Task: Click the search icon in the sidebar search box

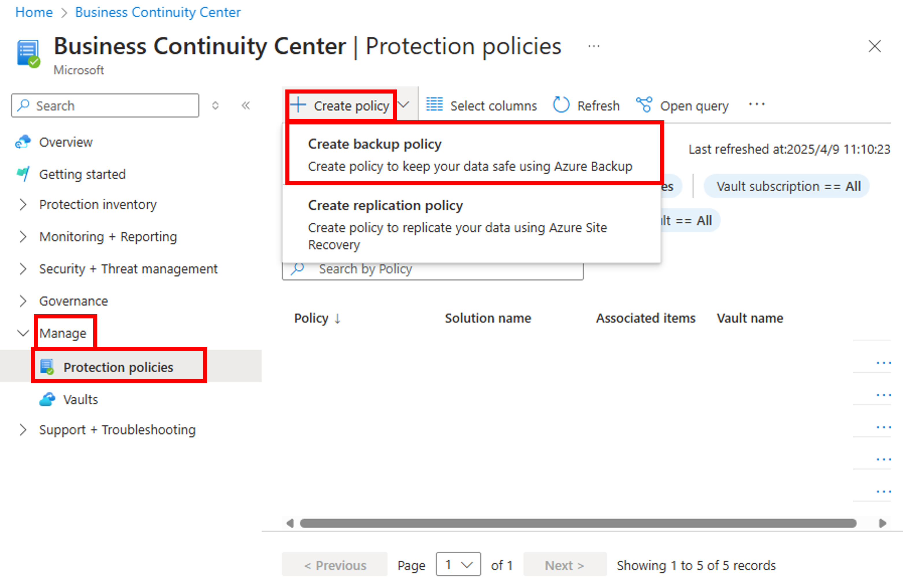Action: coord(24,105)
